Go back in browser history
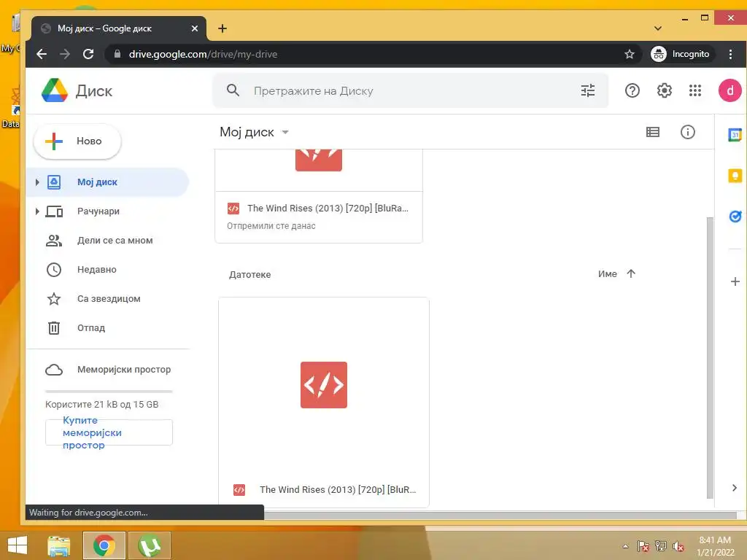The width and height of the screenshot is (747, 560). click(42, 54)
